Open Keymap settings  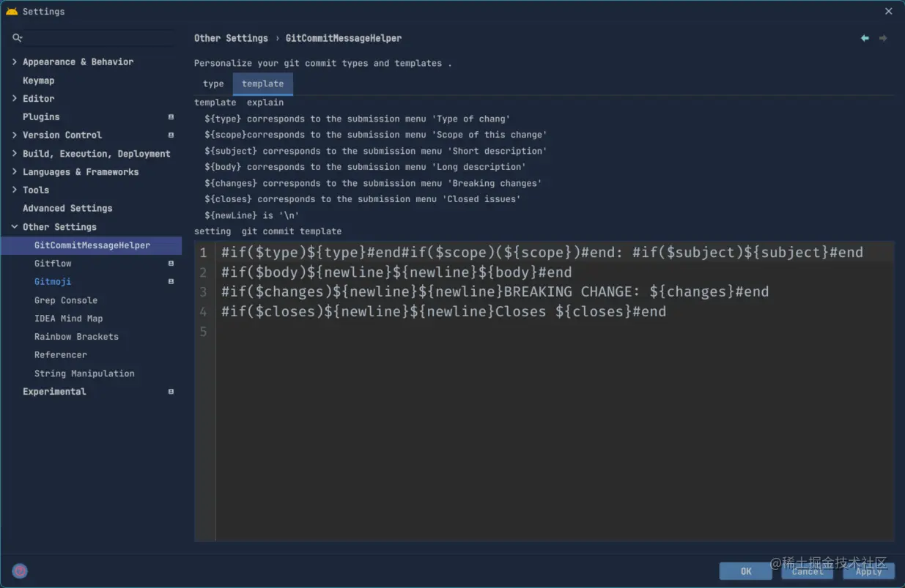[38, 81]
